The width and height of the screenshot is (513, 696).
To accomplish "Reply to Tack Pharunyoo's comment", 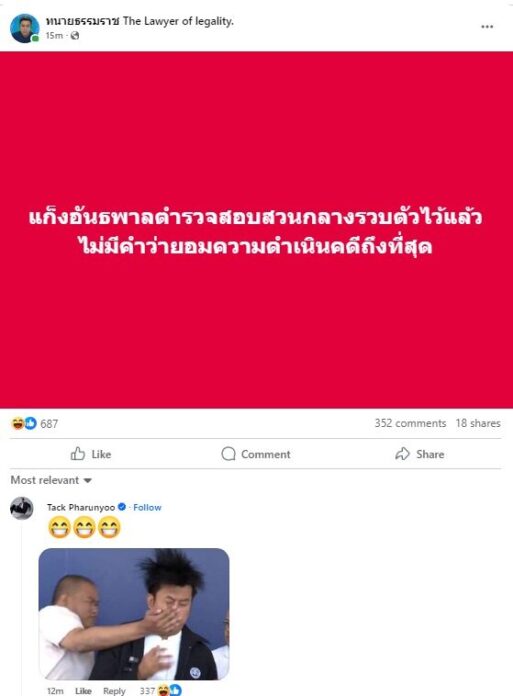I will click(114, 691).
